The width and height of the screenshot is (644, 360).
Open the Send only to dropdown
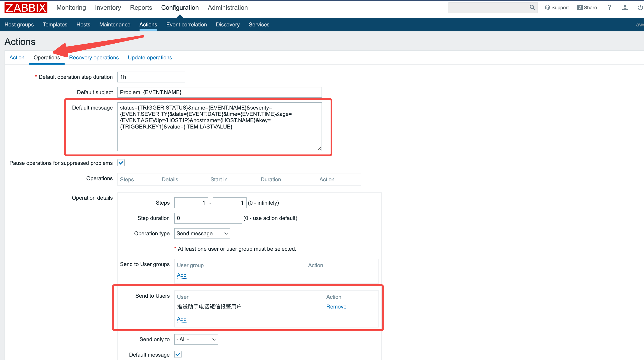196,339
